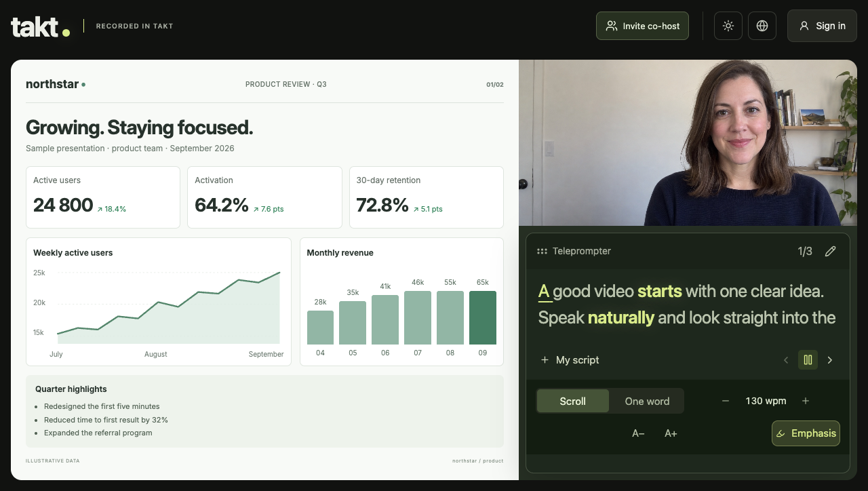
Task: Click the RECORDED IN TAKT label
Action: [x=135, y=26]
